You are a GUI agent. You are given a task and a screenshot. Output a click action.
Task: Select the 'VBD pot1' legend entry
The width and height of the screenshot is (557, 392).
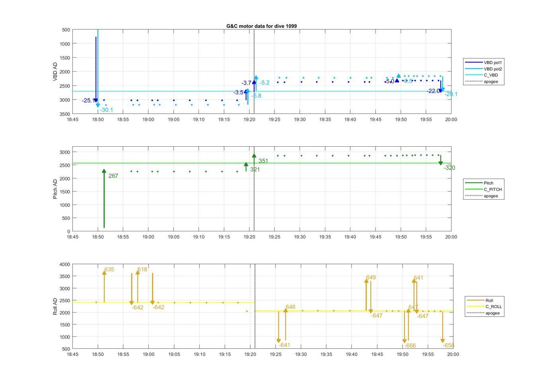coord(484,62)
